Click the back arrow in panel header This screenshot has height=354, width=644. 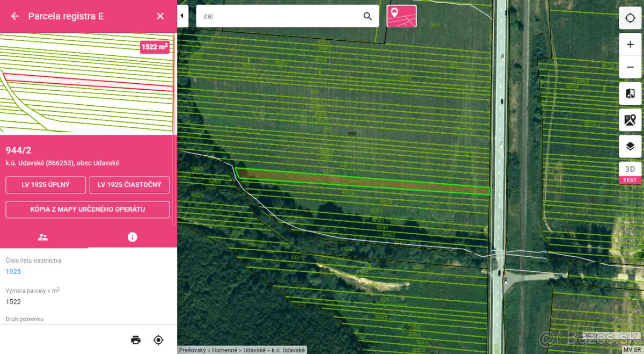coord(15,16)
